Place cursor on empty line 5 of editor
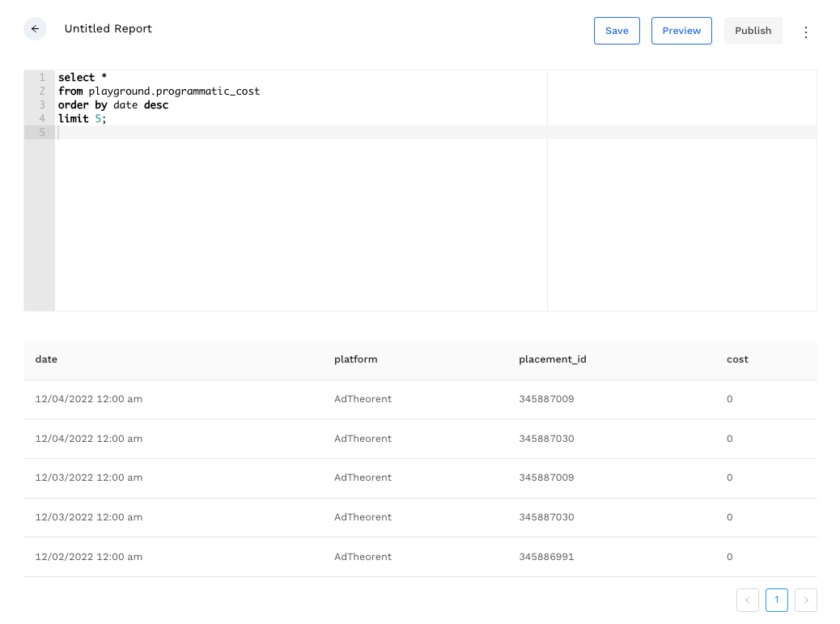840x624 pixels. [x=243, y=133]
